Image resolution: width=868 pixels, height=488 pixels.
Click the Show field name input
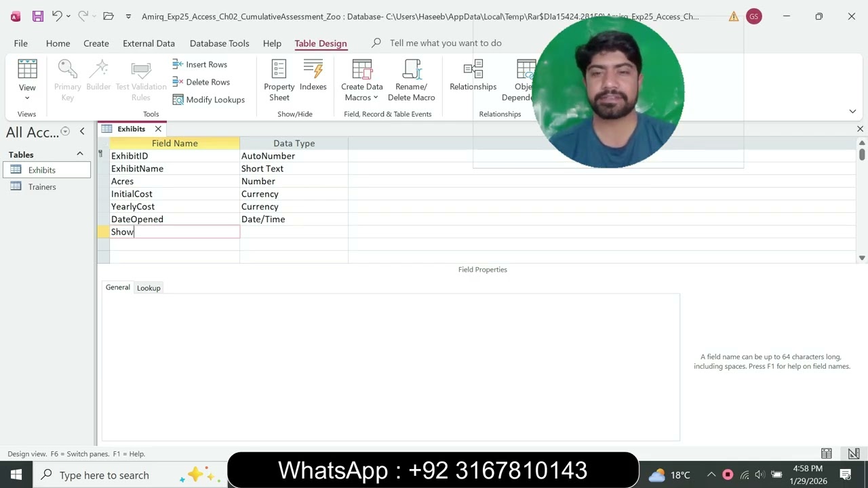pyautogui.click(x=174, y=232)
